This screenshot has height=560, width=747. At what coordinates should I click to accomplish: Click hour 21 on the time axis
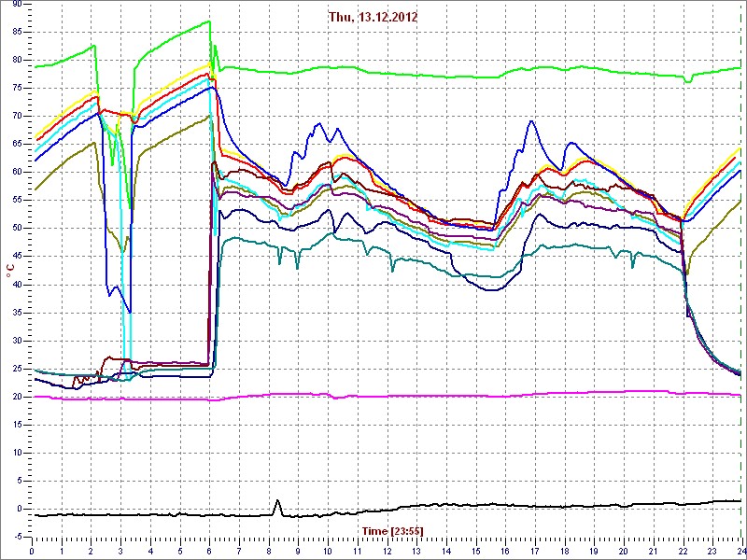pyautogui.click(x=653, y=551)
